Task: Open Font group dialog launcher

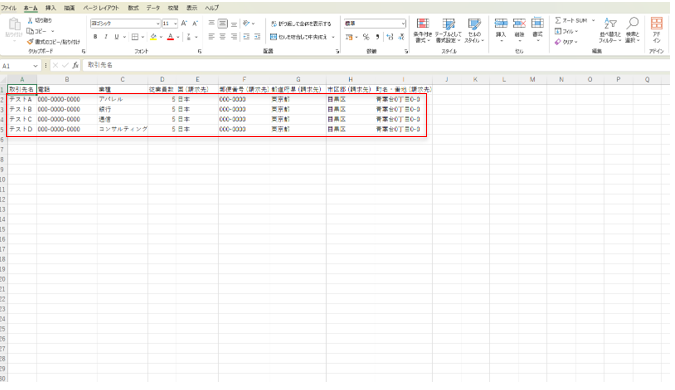Action: pos(200,51)
